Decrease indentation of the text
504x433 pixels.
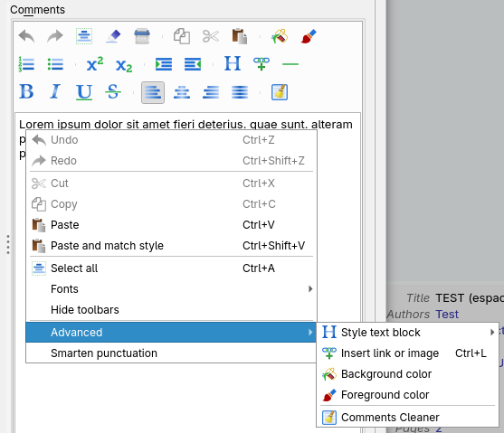click(193, 64)
